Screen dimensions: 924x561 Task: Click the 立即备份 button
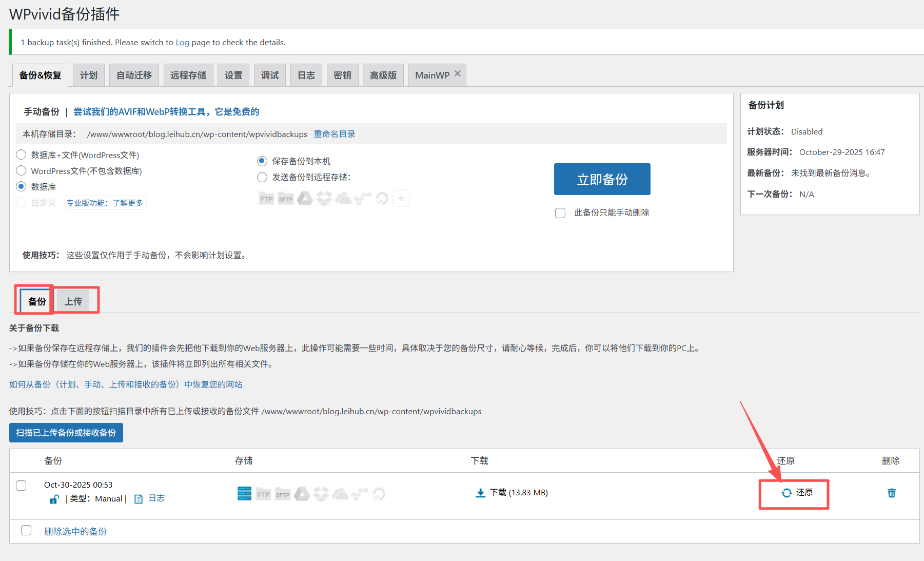click(x=602, y=179)
